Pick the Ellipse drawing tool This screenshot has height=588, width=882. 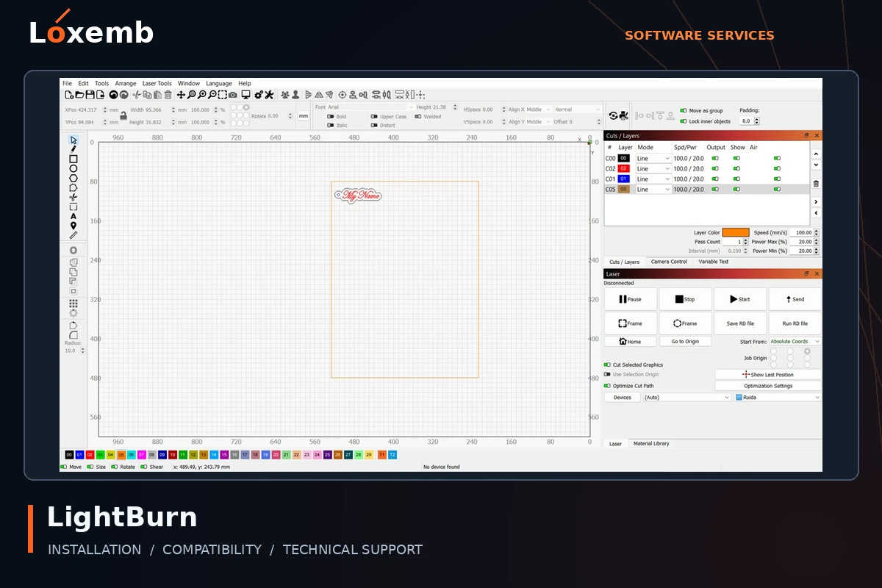(73, 168)
